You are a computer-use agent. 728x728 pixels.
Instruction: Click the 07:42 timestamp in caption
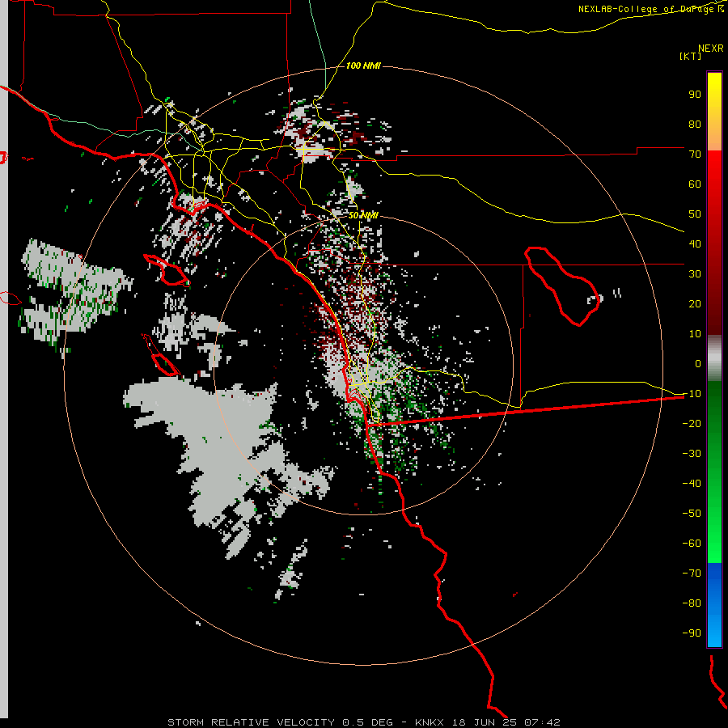542,722
